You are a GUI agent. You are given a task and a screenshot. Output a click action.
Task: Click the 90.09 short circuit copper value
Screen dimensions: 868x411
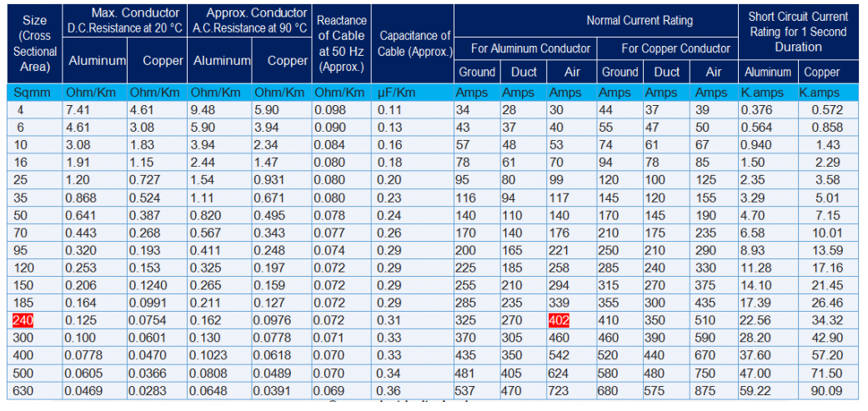coord(827,390)
